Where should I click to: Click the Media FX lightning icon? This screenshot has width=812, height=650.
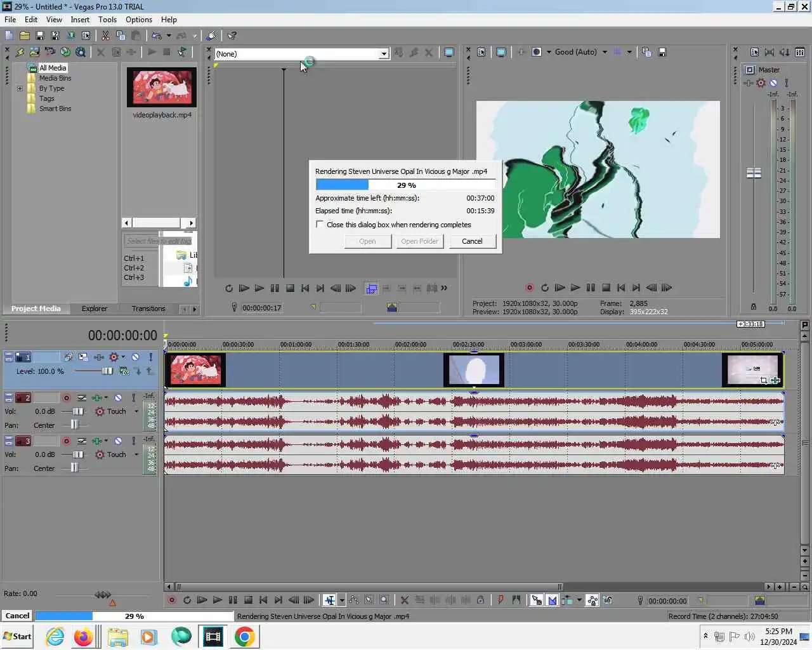19,52
